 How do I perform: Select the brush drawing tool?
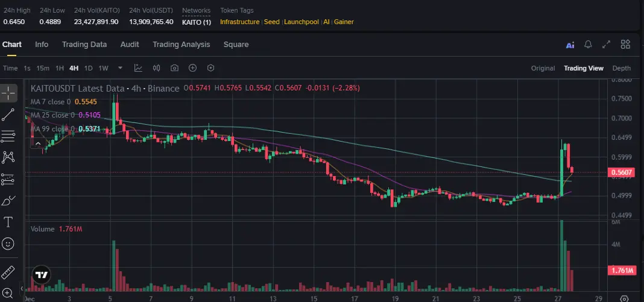(x=8, y=201)
